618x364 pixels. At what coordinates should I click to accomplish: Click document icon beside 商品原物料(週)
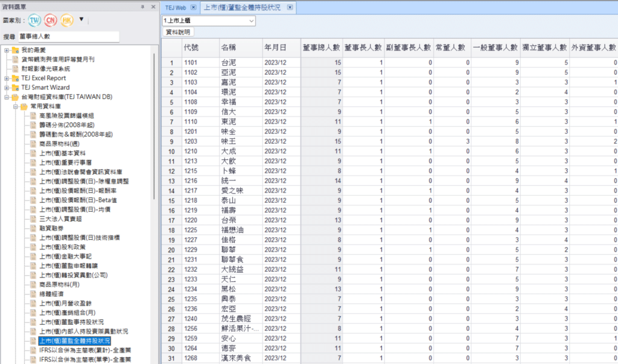point(33,144)
